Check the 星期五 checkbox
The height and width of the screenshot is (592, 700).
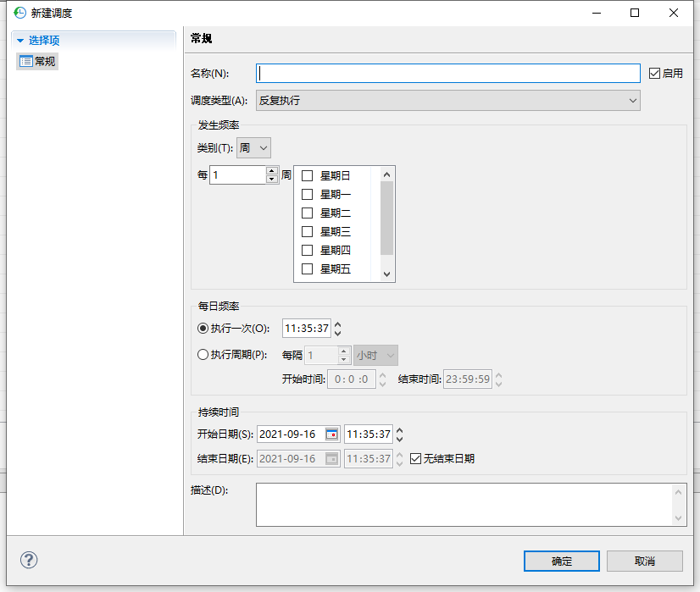pyautogui.click(x=307, y=269)
